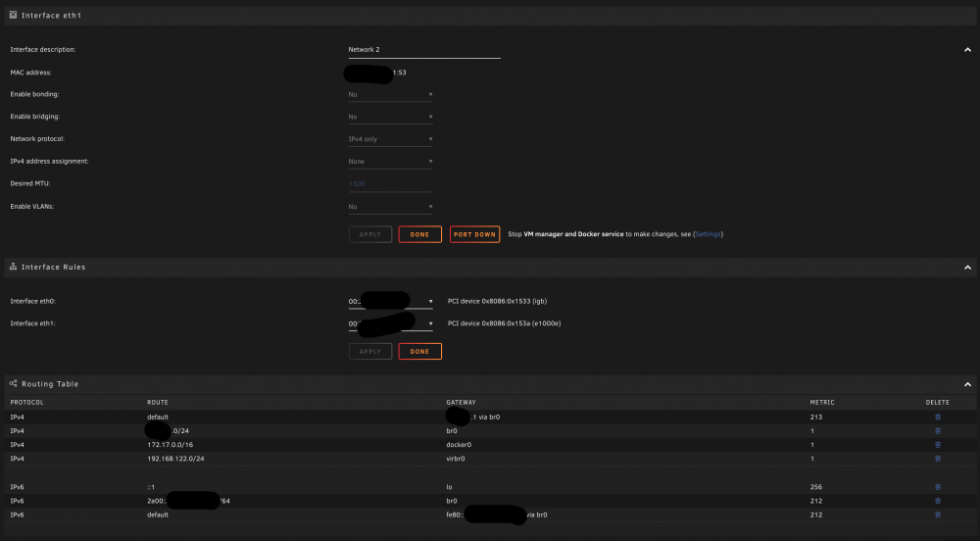980x541 pixels.
Task: Delete the 172.17.0.0/16 docker0 route
Action: [938, 445]
